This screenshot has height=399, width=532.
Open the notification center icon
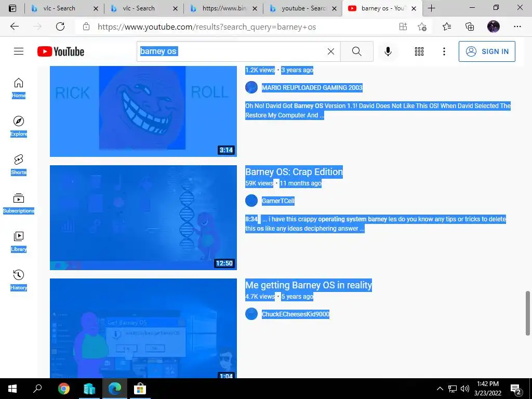coord(516,389)
